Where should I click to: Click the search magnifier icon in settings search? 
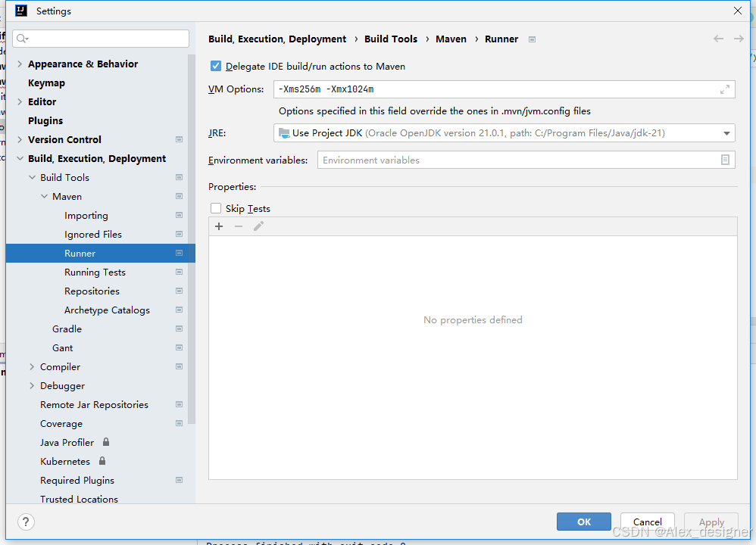coord(22,39)
